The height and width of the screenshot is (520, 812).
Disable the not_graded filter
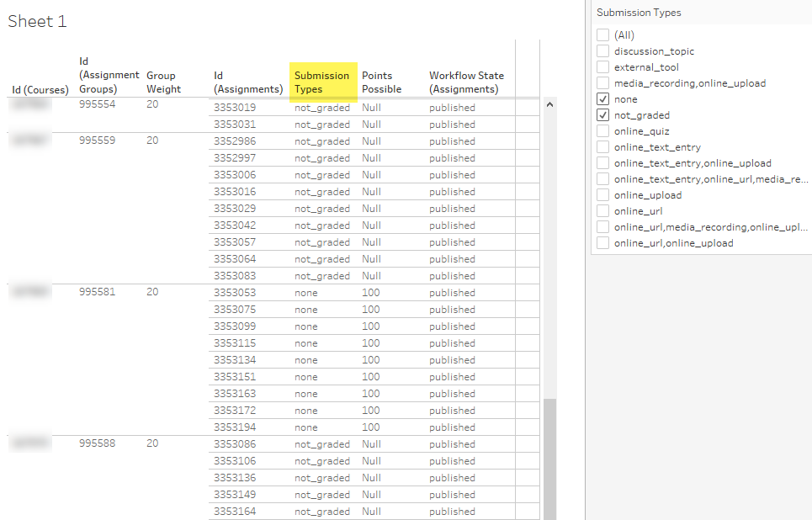pyautogui.click(x=602, y=114)
